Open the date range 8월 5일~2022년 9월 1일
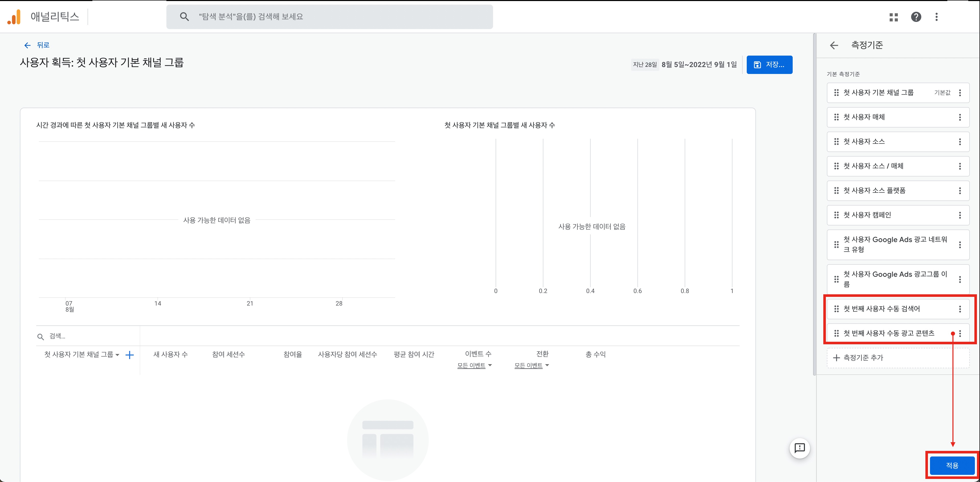 (699, 65)
